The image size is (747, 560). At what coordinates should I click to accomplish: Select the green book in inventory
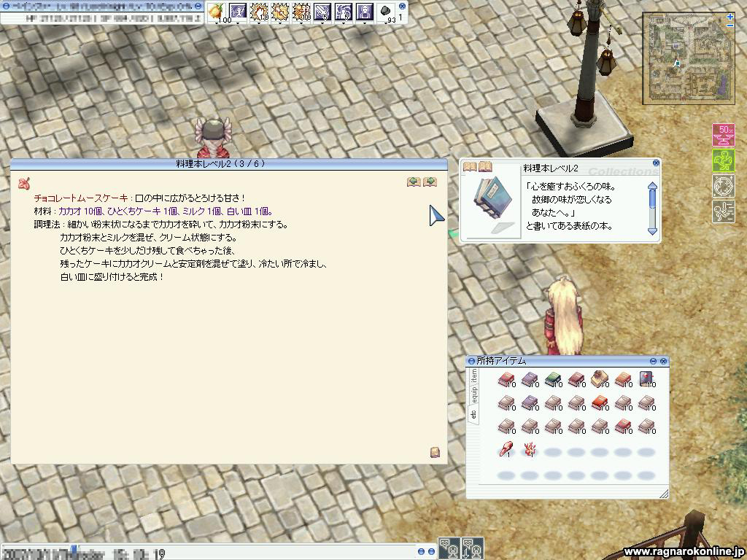point(553,380)
